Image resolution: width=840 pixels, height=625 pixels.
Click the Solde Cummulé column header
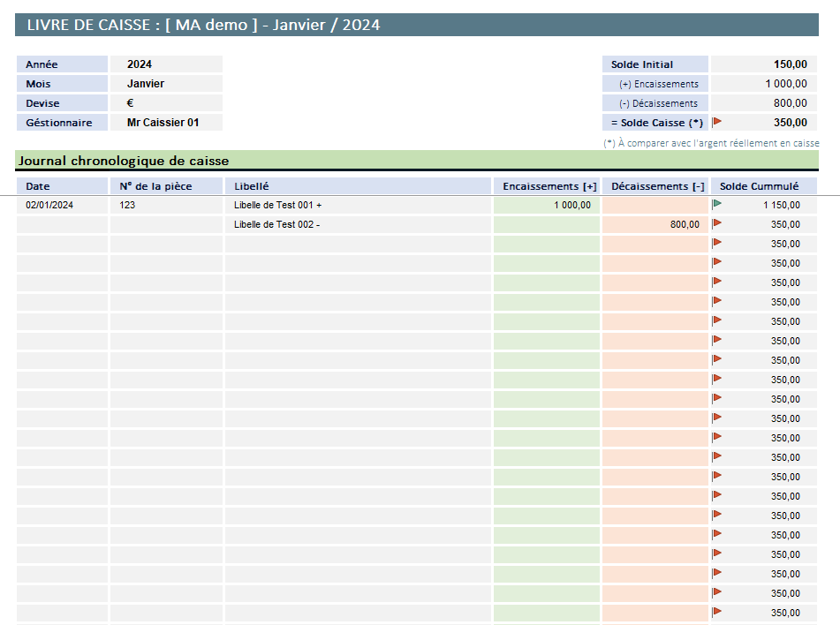click(763, 186)
